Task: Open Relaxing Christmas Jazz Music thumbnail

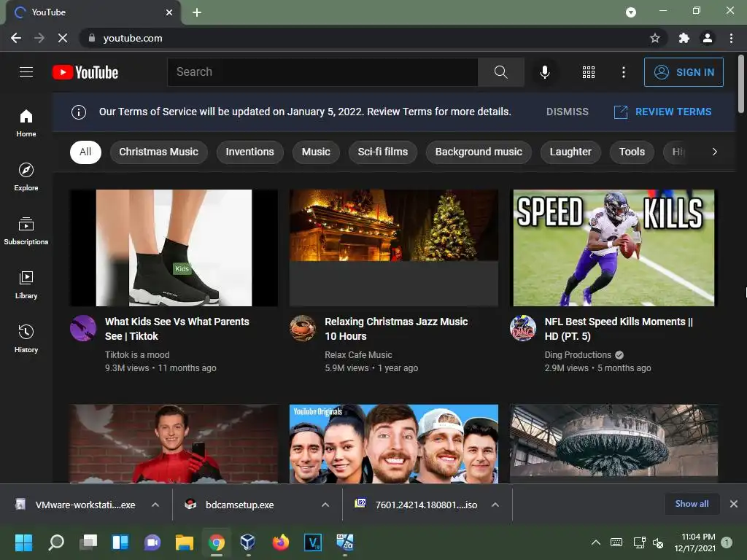Action: (394, 248)
